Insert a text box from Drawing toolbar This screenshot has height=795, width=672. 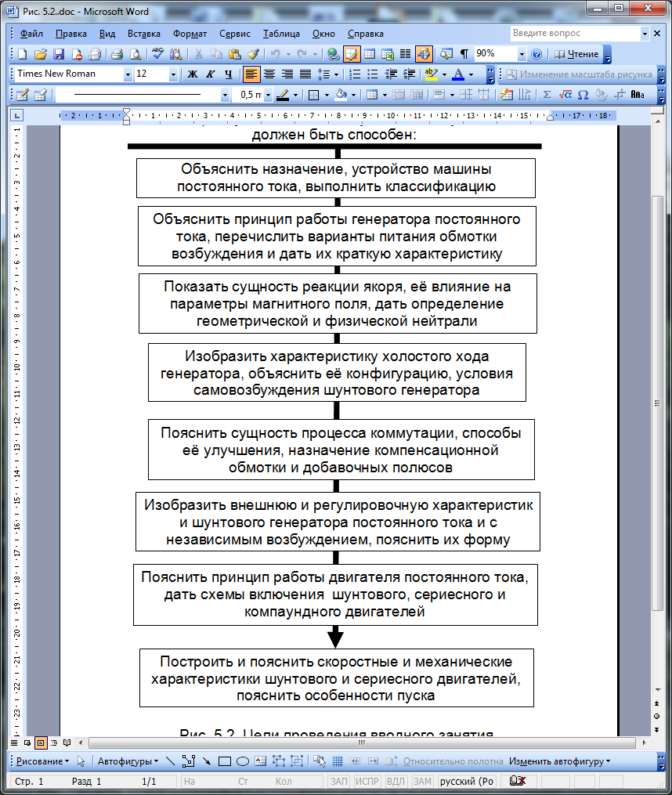(261, 761)
